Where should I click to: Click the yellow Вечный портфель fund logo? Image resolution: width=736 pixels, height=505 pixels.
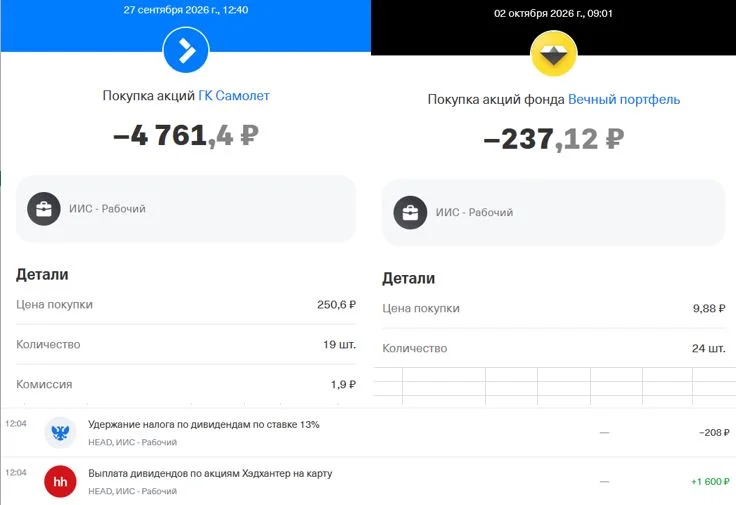[x=553, y=54]
